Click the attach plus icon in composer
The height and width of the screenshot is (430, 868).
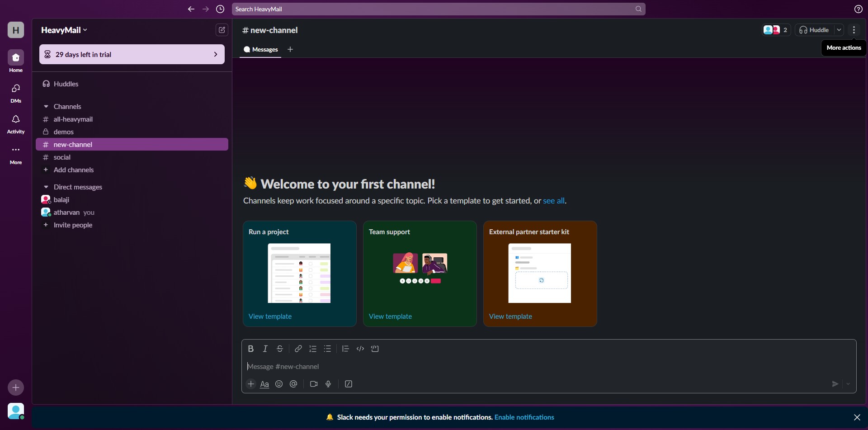[251, 384]
